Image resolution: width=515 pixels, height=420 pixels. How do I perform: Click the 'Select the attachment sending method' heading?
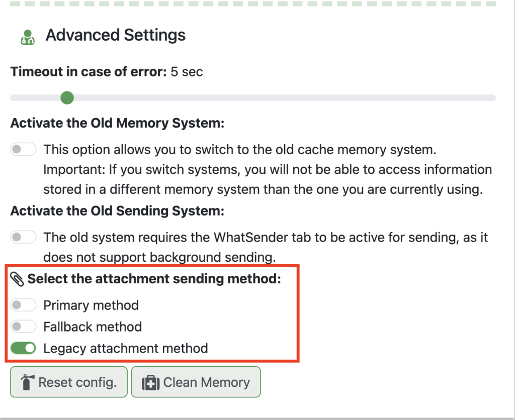pyautogui.click(x=154, y=279)
